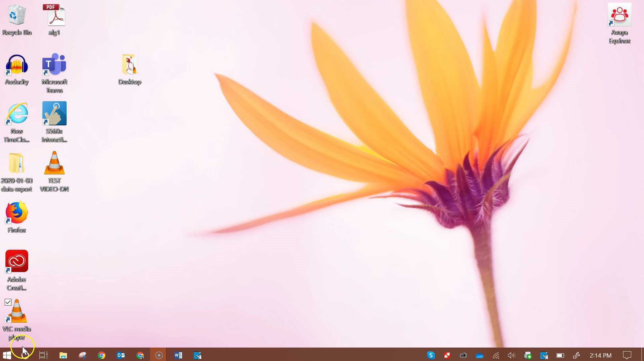Open OneDrive from the system tray

pyautogui.click(x=479, y=355)
